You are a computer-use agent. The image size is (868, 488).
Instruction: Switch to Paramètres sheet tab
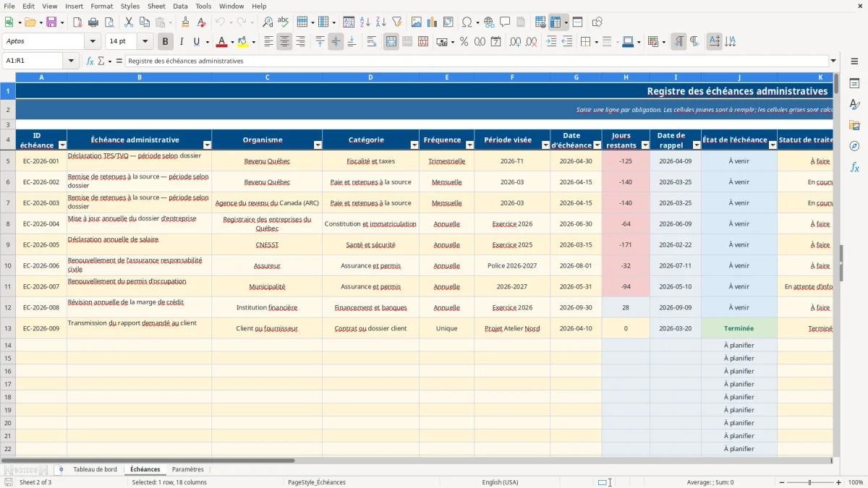tap(188, 469)
